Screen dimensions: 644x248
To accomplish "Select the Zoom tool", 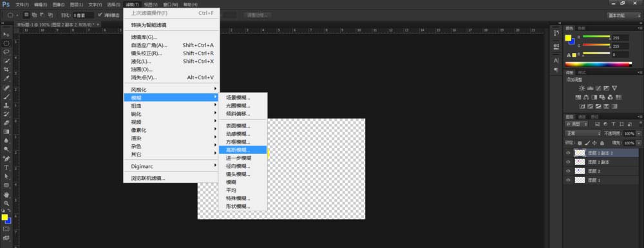I will click(x=6, y=204).
